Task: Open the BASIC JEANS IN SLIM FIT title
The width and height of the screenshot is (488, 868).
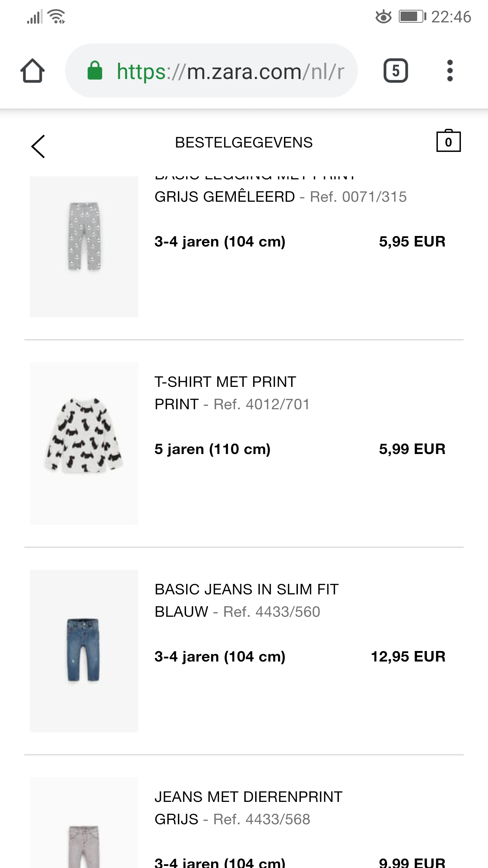Action: point(246,589)
